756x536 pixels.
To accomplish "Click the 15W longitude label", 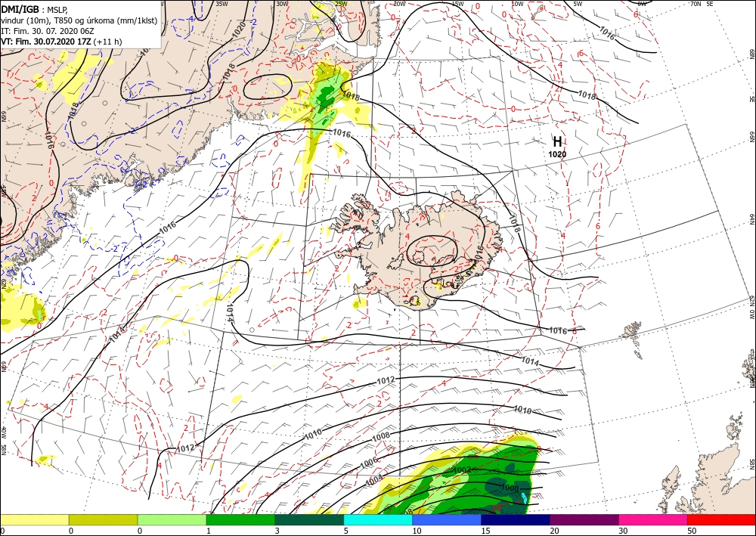I will tap(458, 3).
